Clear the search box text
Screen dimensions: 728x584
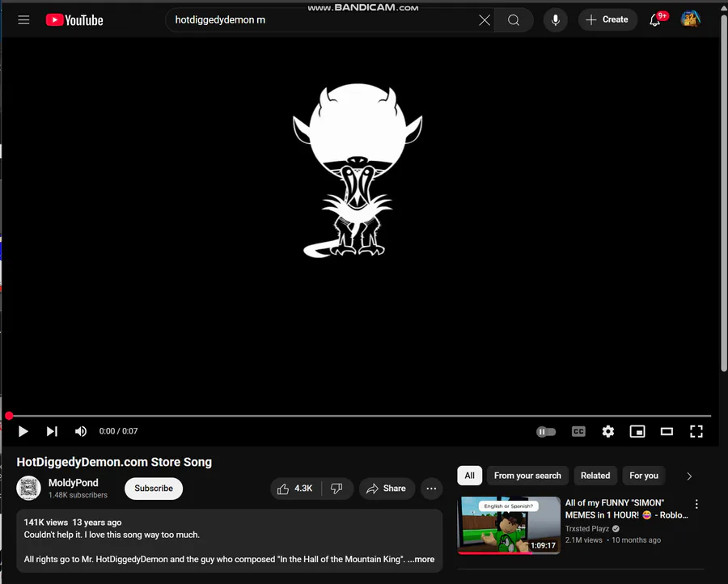tap(485, 20)
